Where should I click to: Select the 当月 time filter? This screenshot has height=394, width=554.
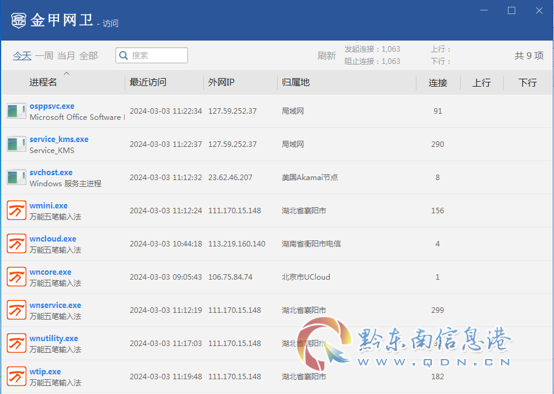[66, 55]
